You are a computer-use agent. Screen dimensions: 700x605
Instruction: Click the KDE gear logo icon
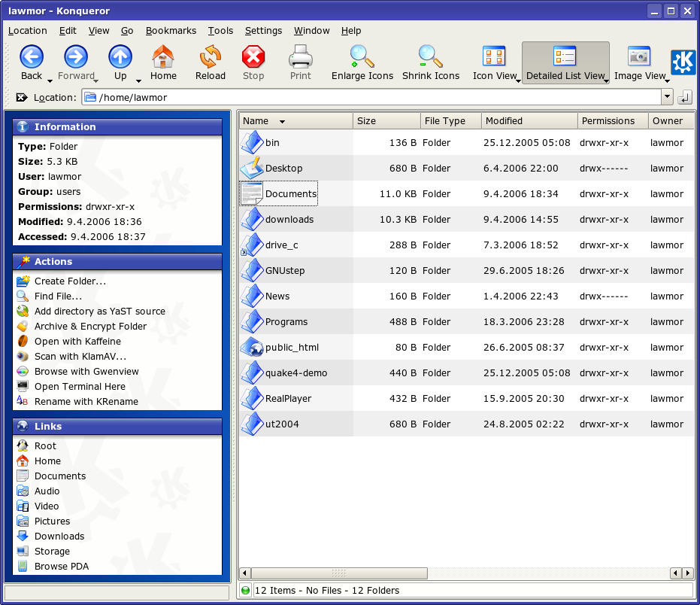(683, 62)
